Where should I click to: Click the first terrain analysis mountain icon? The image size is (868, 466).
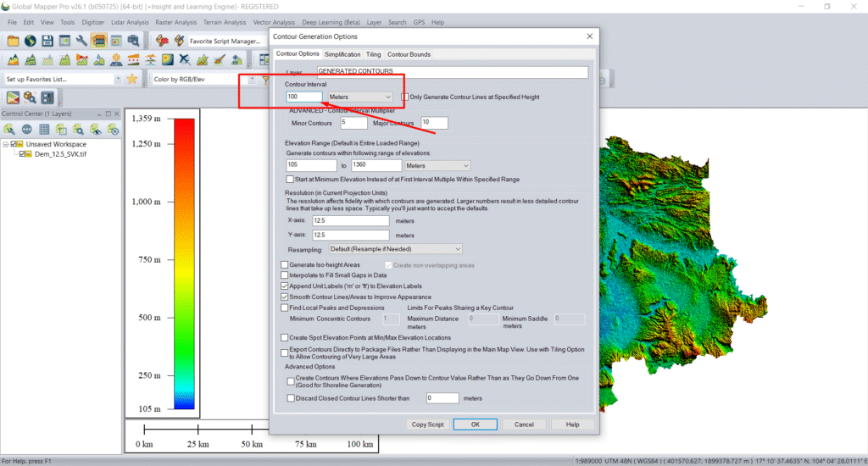(13, 60)
